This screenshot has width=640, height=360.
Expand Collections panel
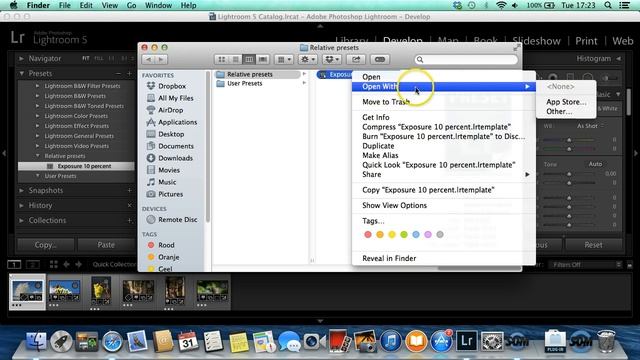tap(21, 220)
